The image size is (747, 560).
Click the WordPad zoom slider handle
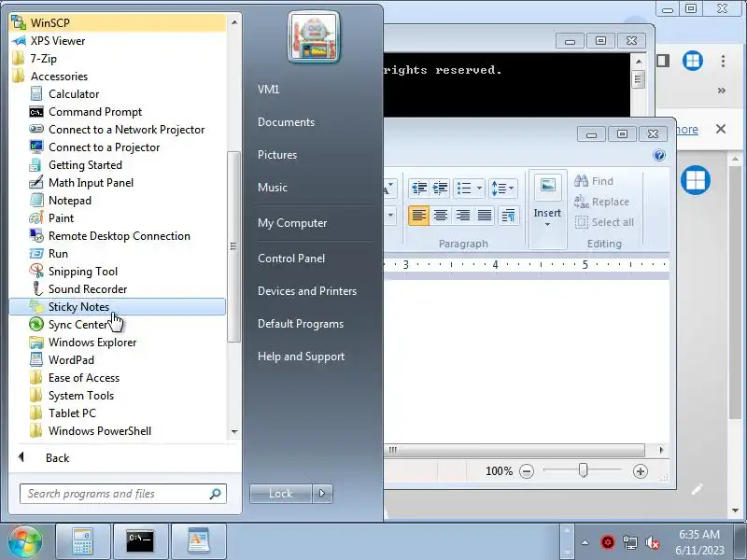click(583, 470)
